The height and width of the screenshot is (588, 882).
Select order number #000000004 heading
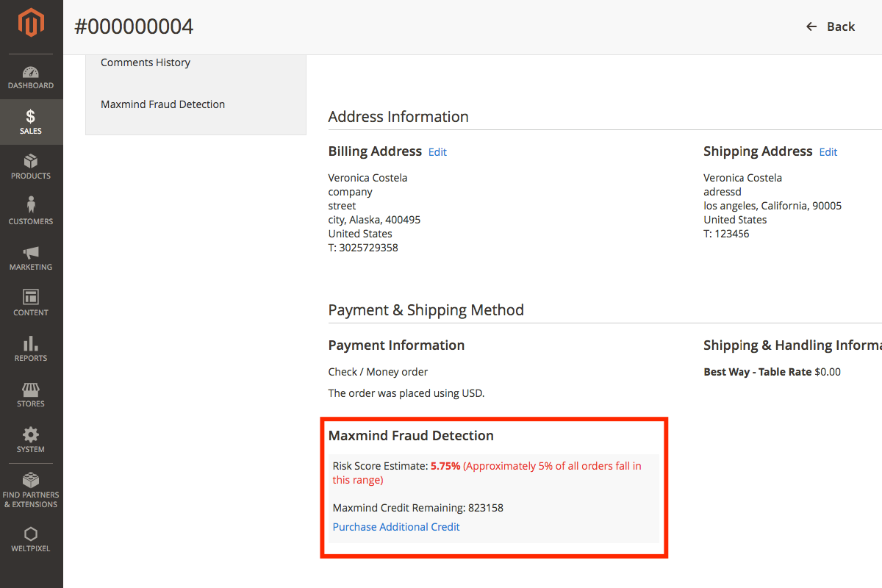[134, 26]
